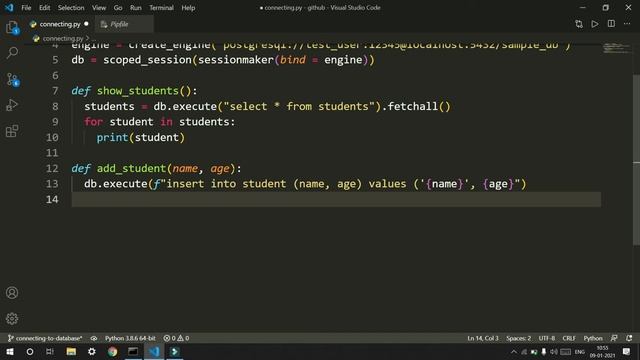The height and width of the screenshot is (360, 640).
Task: Open the Accounts menu icon
Action: 12,293
